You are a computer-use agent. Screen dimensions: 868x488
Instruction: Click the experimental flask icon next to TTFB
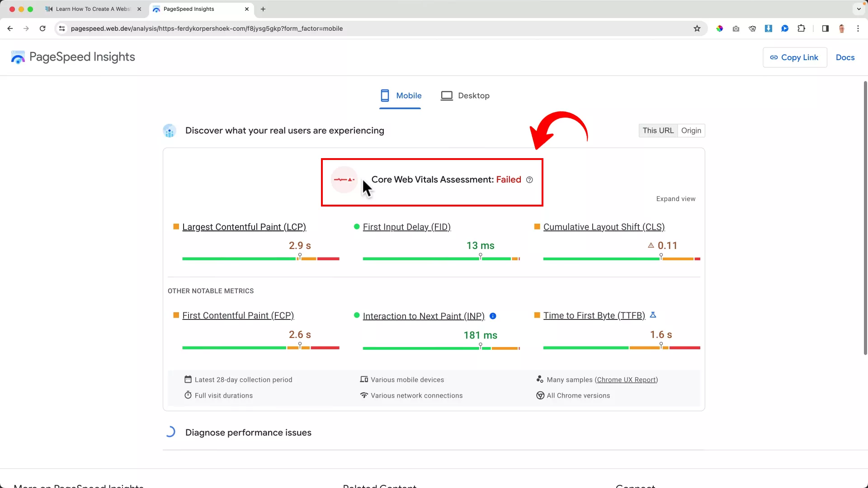tap(653, 315)
